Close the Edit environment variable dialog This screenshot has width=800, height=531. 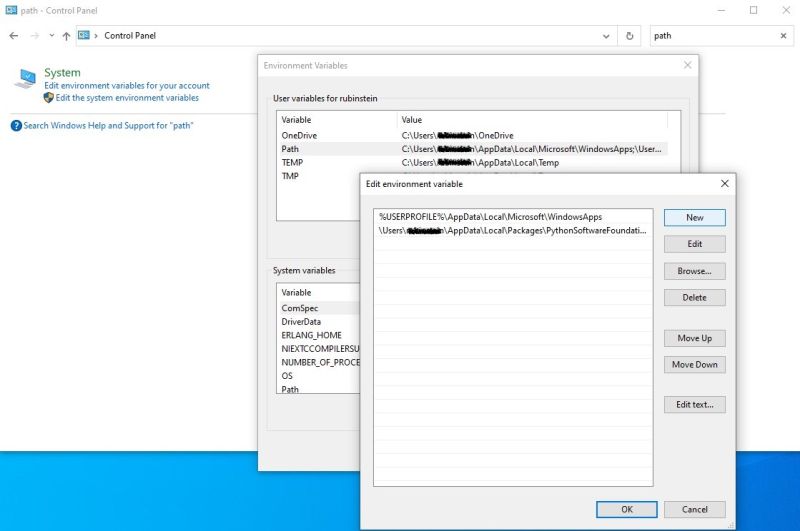coord(724,184)
